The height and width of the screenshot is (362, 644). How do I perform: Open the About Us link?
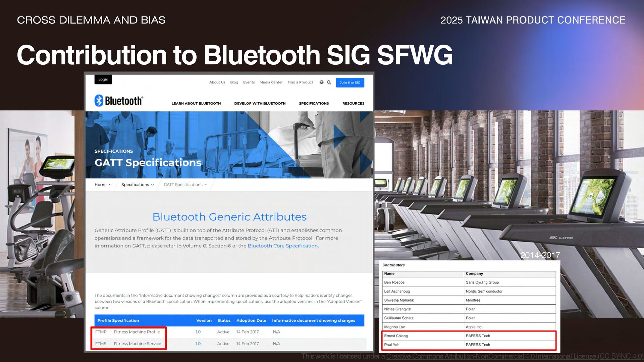click(x=217, y=82)
